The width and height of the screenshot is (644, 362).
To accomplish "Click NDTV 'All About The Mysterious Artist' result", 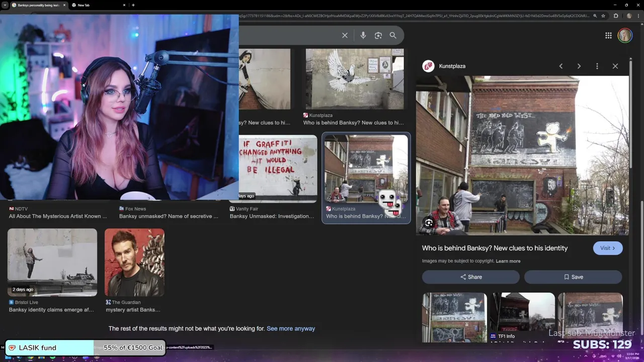I will pos(58,216).
